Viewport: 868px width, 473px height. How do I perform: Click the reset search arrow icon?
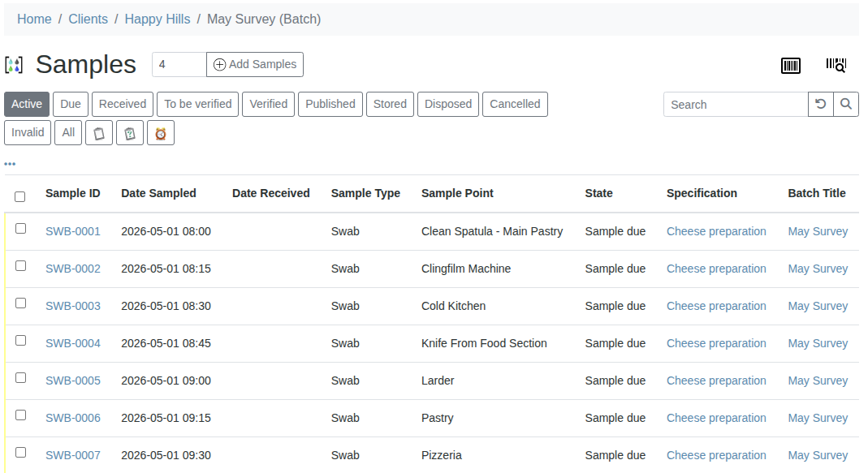click(x=821, y=104)
